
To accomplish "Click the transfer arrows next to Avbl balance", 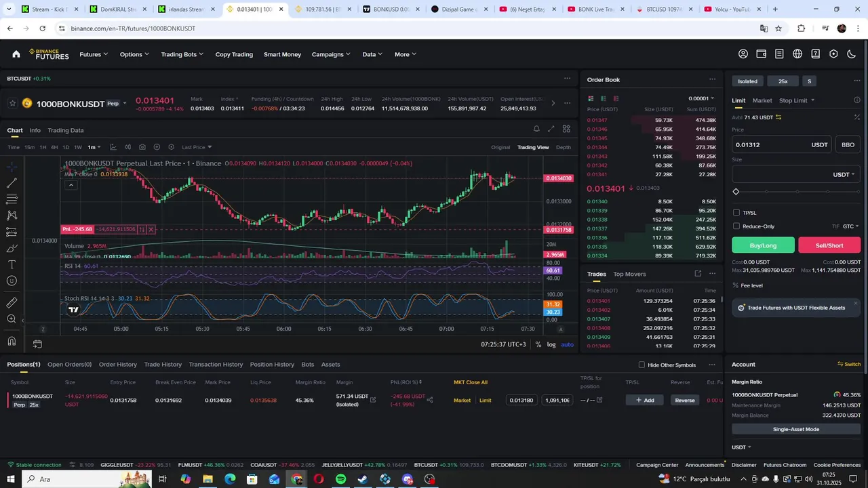I will pyautogui.click(x=778, y=117).
